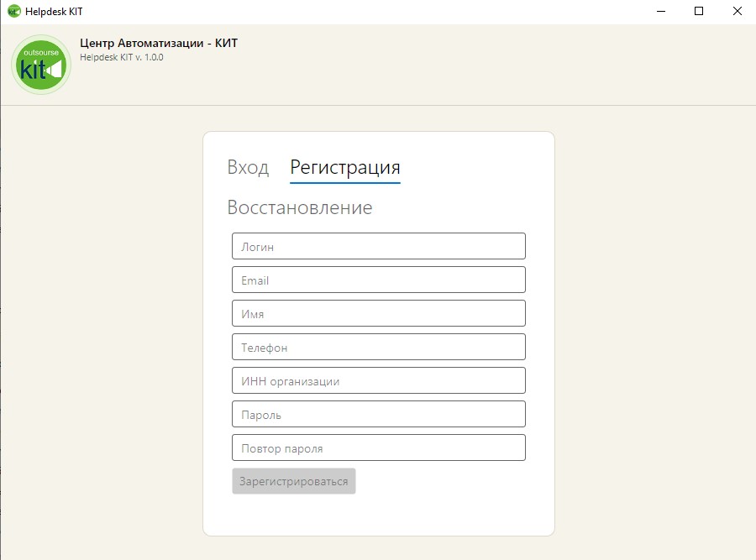Click the Пароль field
Screen dimensions: 756x560
pyautogui.click(x=378, y=414)
